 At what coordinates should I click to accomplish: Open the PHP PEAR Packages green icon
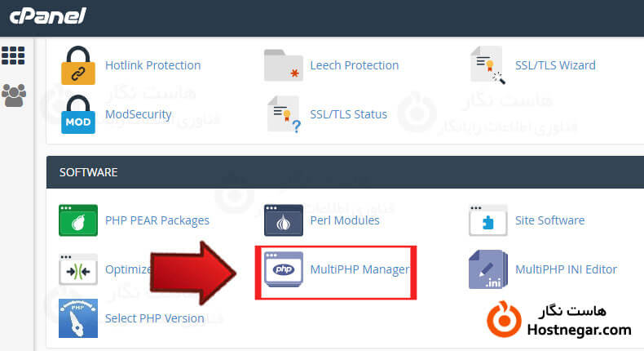(78, 220)
